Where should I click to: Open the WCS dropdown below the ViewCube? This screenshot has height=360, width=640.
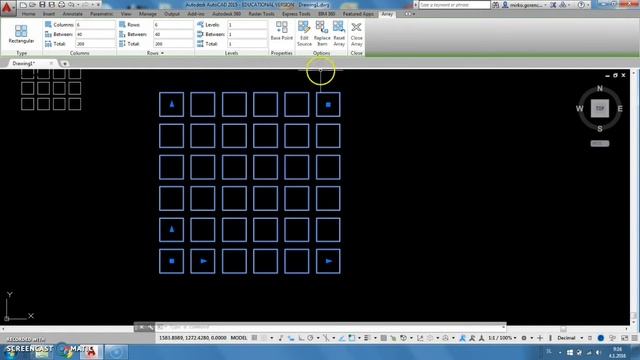point(600,143)
